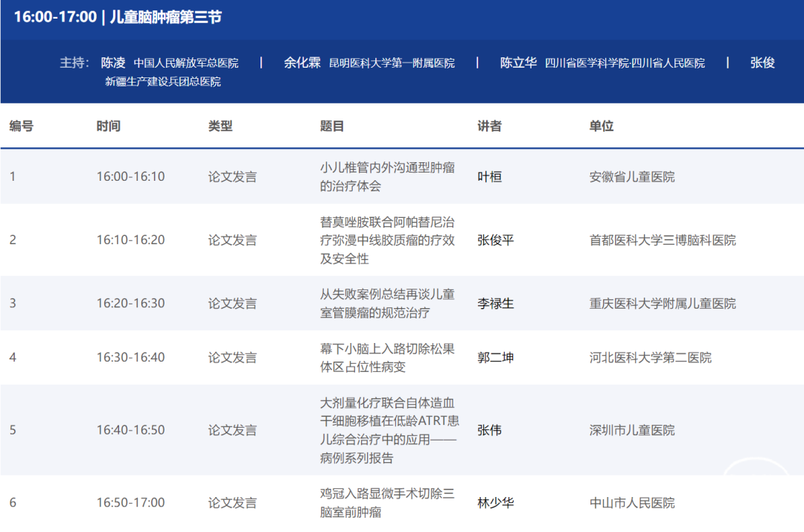This screenshot has height=532, width=804.
Task: Click host name 张俊
Action: click(x=762, y=63)
